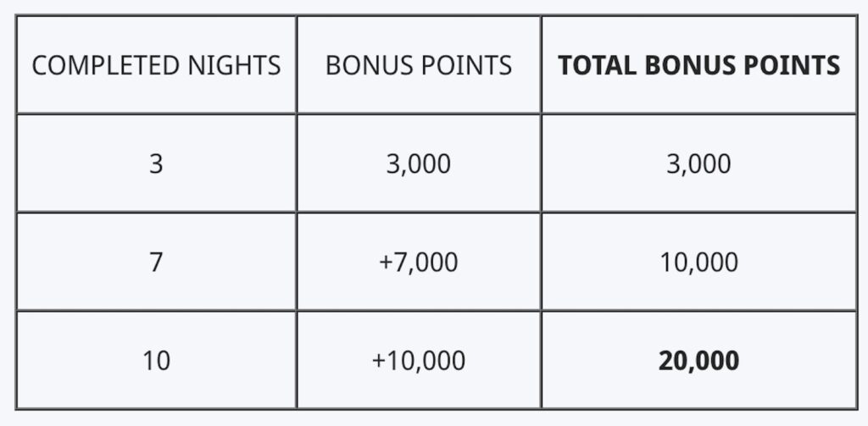Click 3,000 in the Bonus Points column
868x426 pixels.
coord(419,163)
